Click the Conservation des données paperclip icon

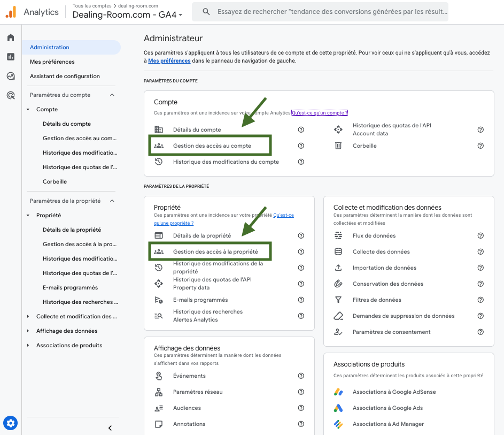click(338, 284)
